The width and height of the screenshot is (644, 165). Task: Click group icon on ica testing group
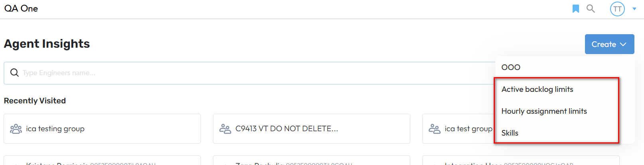click(x=16, y=129)
